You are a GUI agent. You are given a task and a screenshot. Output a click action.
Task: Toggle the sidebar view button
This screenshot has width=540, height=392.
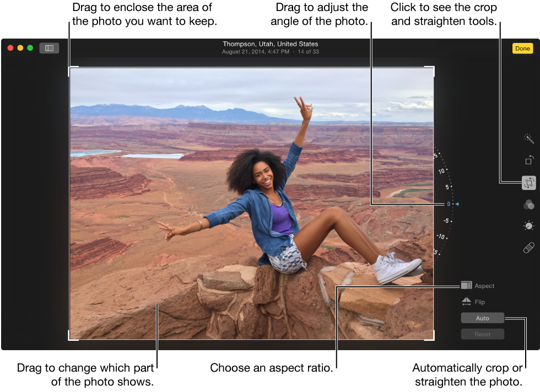point(49,48)
